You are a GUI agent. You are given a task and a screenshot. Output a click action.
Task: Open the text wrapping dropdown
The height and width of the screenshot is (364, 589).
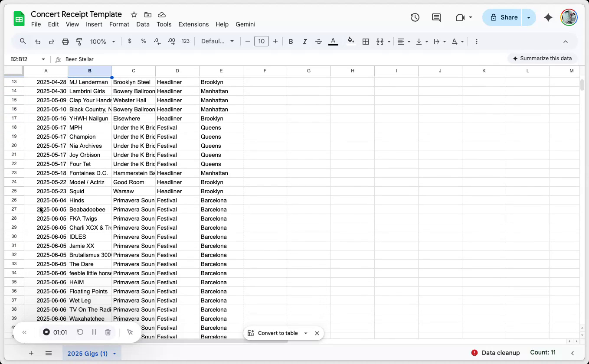440,42
